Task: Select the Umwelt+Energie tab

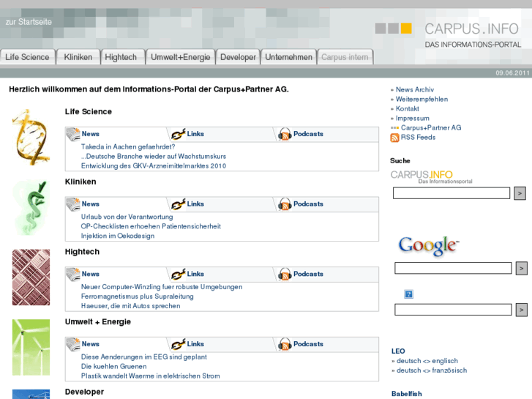Action: 181,57
